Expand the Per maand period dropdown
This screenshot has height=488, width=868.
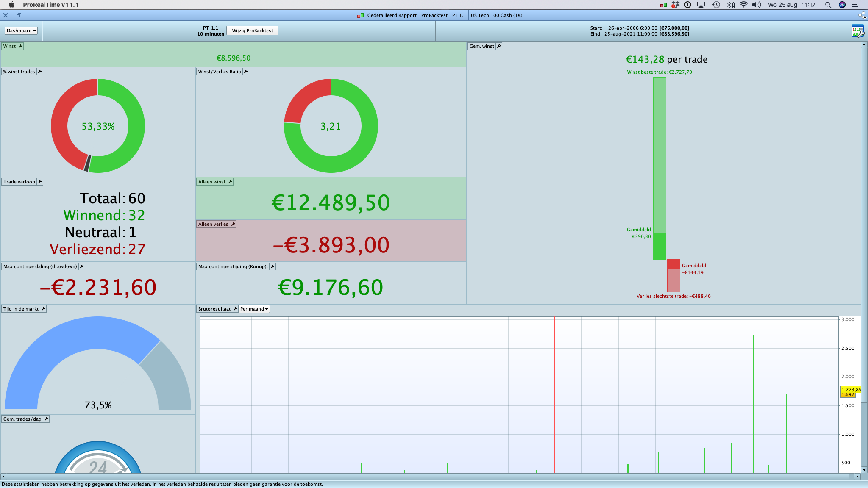pyautogui.click(x=254, y=309)
